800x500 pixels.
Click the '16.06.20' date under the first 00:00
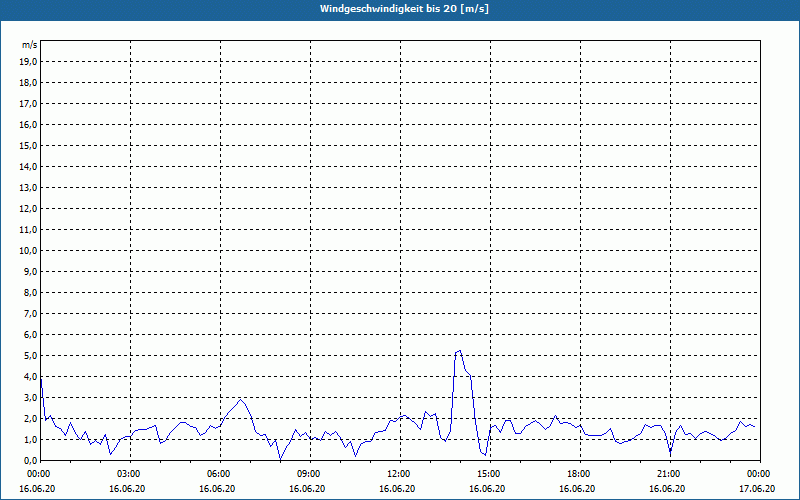pos(37,489)
